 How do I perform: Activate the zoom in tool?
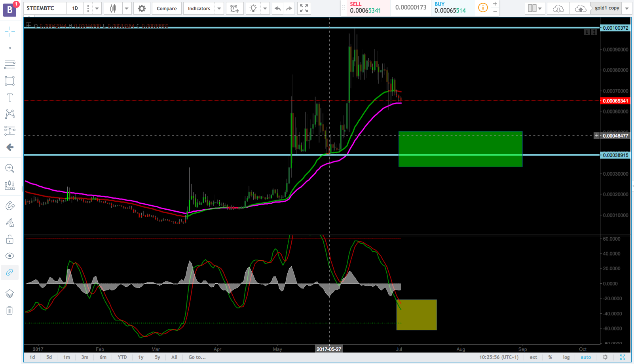point(10,169)
